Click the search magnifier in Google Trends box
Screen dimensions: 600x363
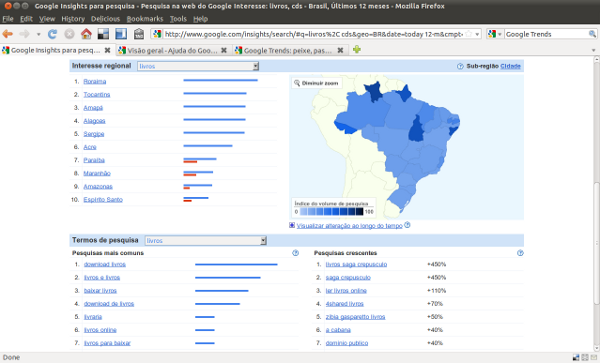(592, 34)
